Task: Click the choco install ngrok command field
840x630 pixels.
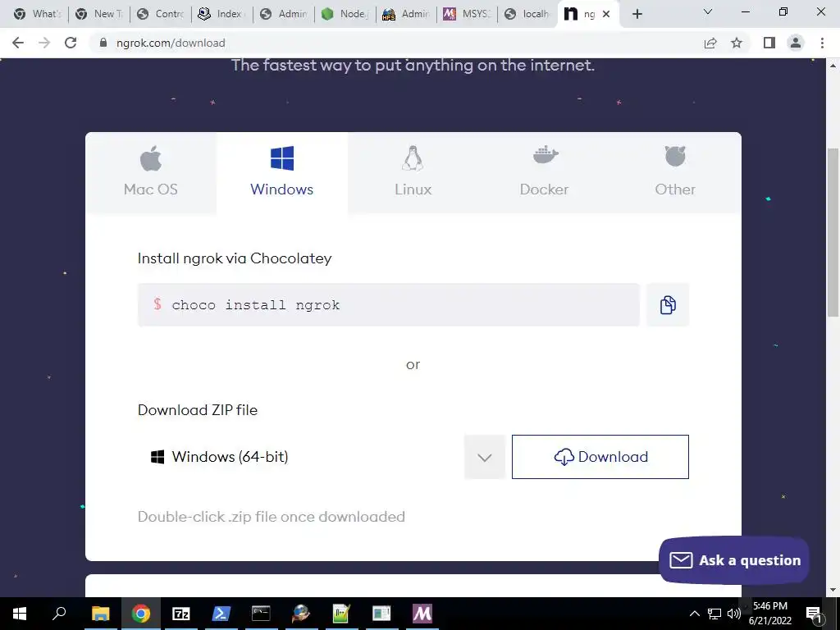Action: click(388, 305)
